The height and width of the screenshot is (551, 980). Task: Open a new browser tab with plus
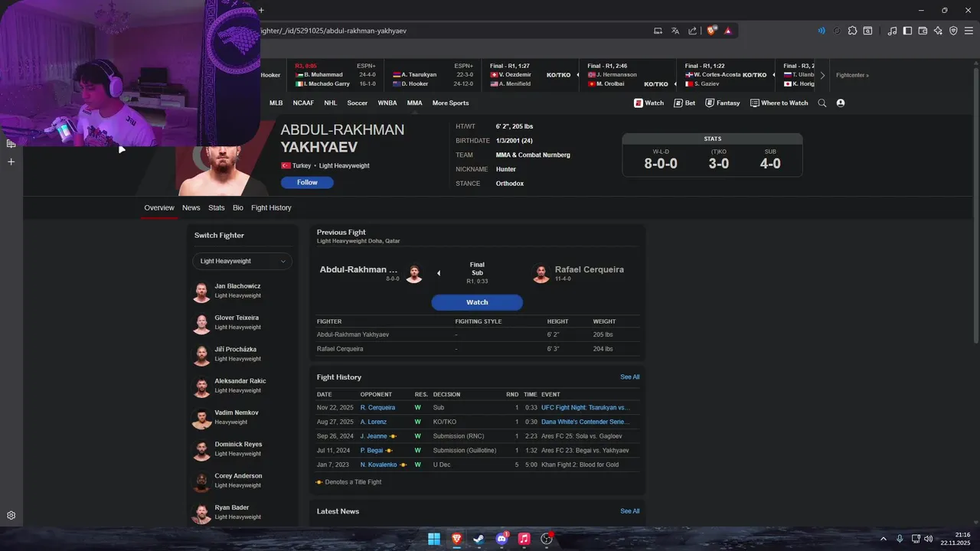click(x=261, y=10)
